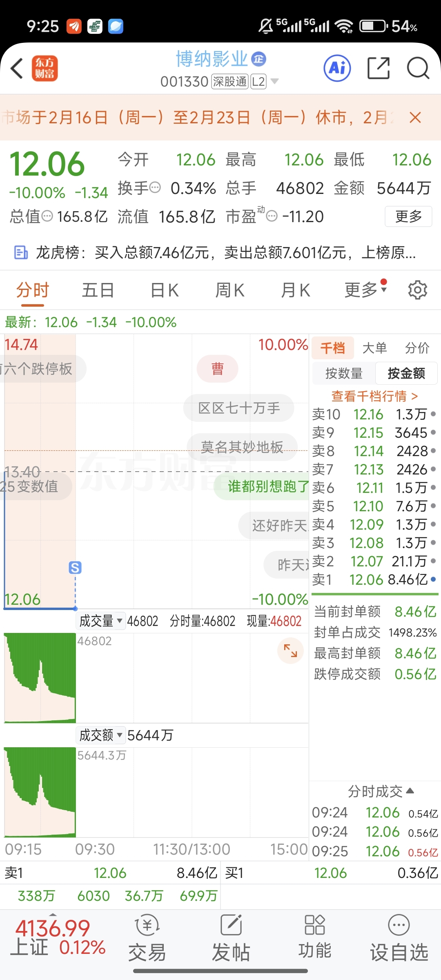Tap the 卖1 row 8.46亿 in order list
441x980 pixels.
(374, 579)
